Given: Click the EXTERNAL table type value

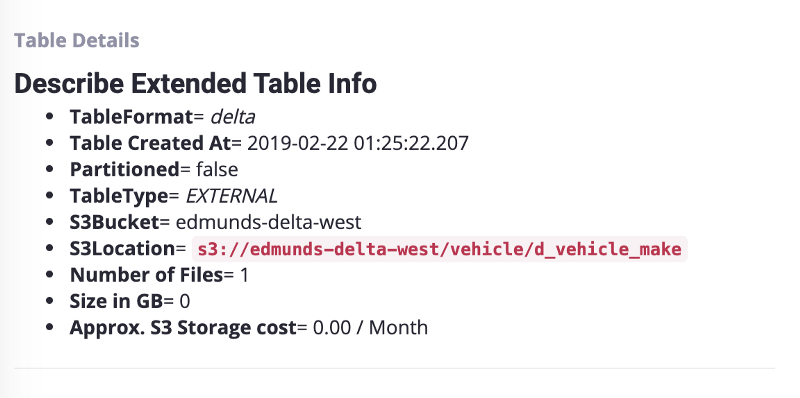Looking at the screenshot, I should (x=232, y=196).
